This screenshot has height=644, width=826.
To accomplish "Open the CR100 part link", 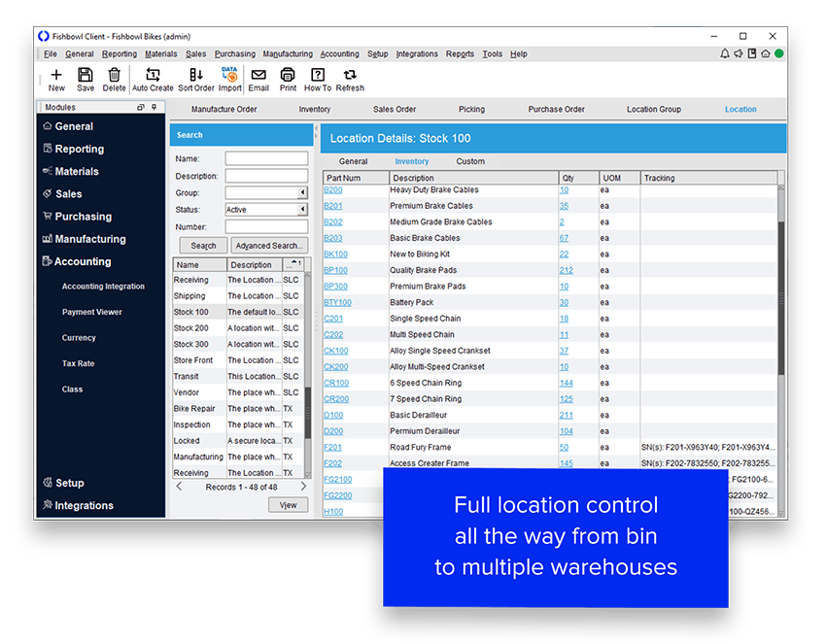I will (x=336, y=384).
